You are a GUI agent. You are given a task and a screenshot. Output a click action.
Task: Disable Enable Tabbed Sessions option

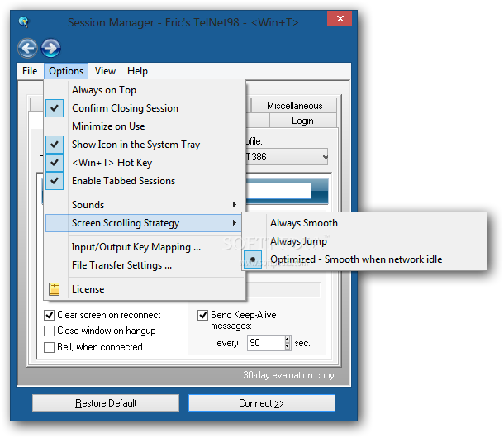coord(145,181)
